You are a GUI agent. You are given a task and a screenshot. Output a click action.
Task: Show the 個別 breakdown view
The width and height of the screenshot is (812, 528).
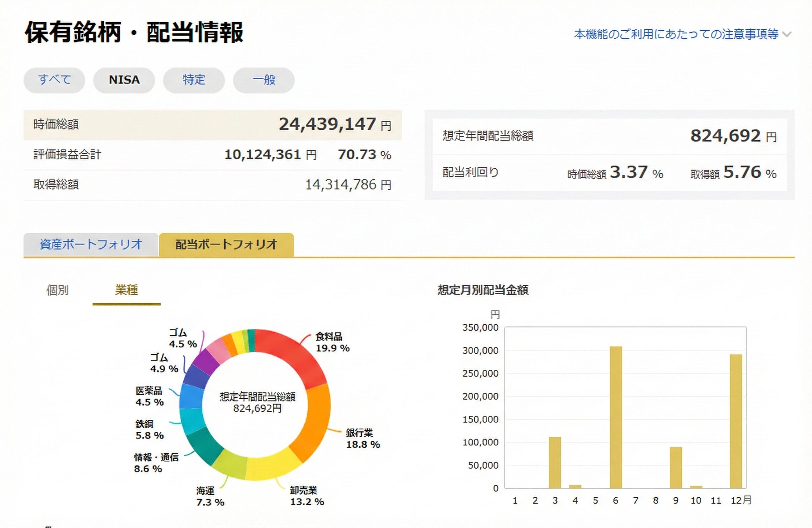pyautogui.click(x=57, y=290)
